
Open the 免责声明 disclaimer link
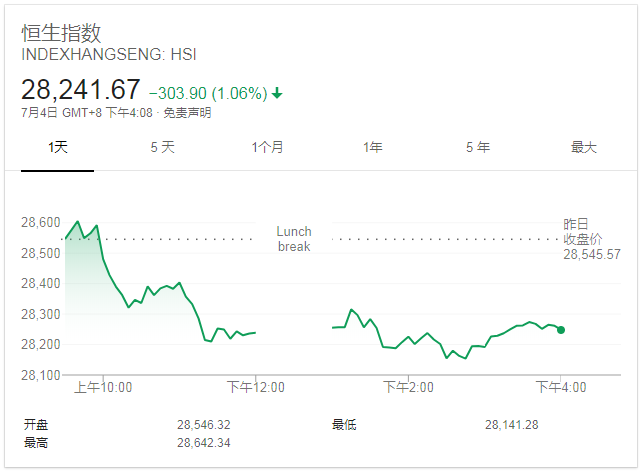187,113
